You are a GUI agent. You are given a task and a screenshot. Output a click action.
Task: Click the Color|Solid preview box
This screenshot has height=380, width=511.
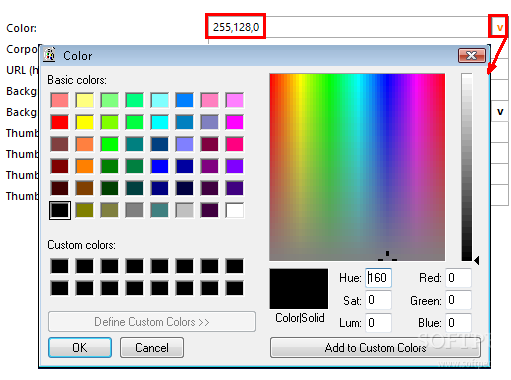299,289
